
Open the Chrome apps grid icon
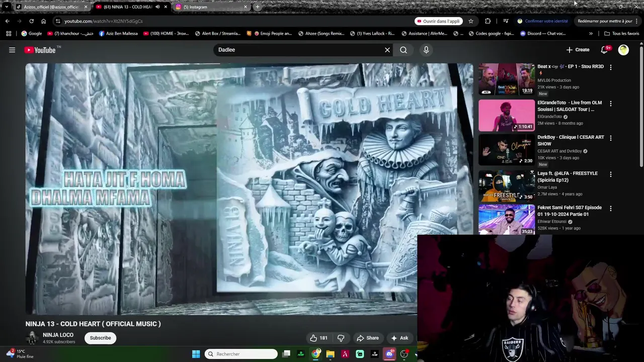9,34
